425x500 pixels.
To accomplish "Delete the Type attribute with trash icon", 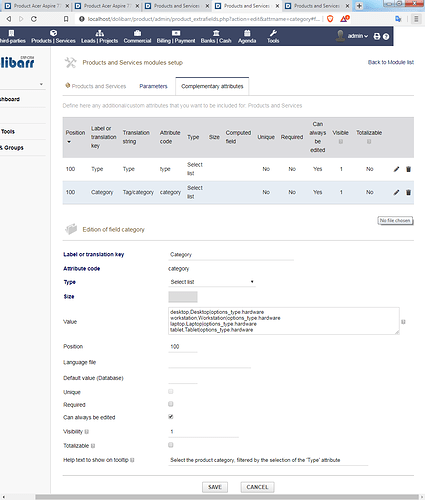I will (x=408, y=169).
